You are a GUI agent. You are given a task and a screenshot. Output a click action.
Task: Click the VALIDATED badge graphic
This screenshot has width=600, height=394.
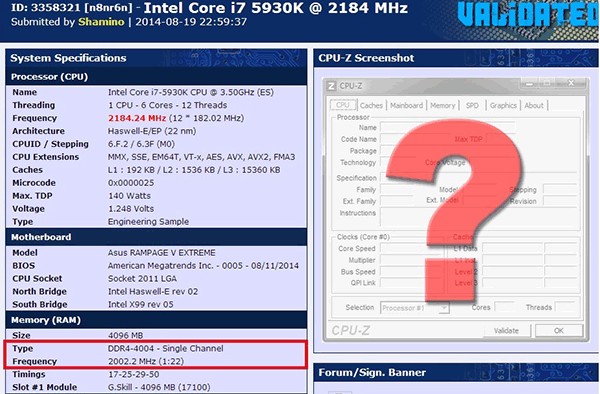pos(528,14)
